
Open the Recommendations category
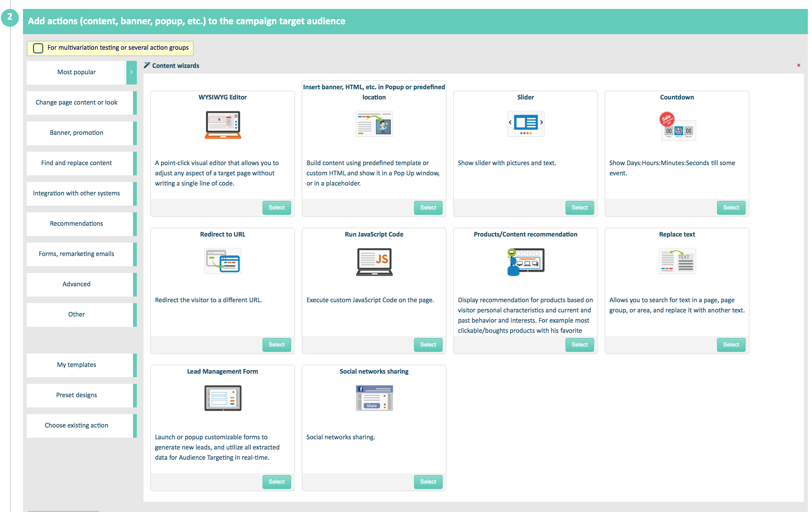coord(77,224)
